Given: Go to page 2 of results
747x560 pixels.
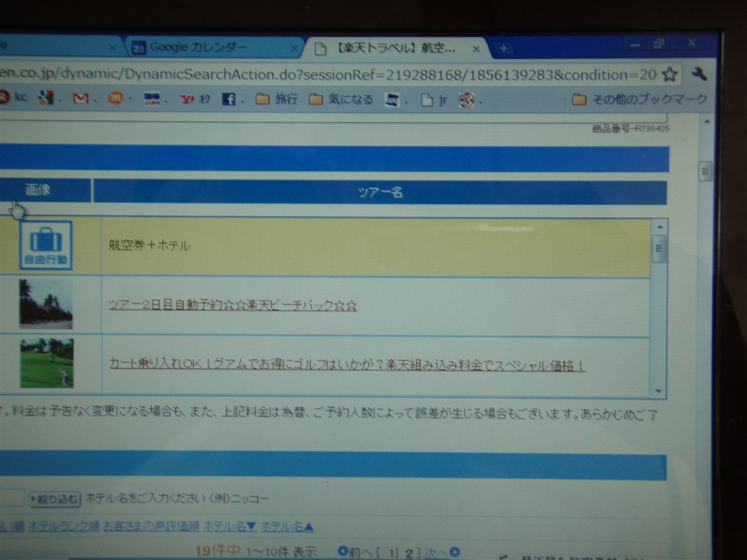Looking at the screenshot, I should coord(409,553).
